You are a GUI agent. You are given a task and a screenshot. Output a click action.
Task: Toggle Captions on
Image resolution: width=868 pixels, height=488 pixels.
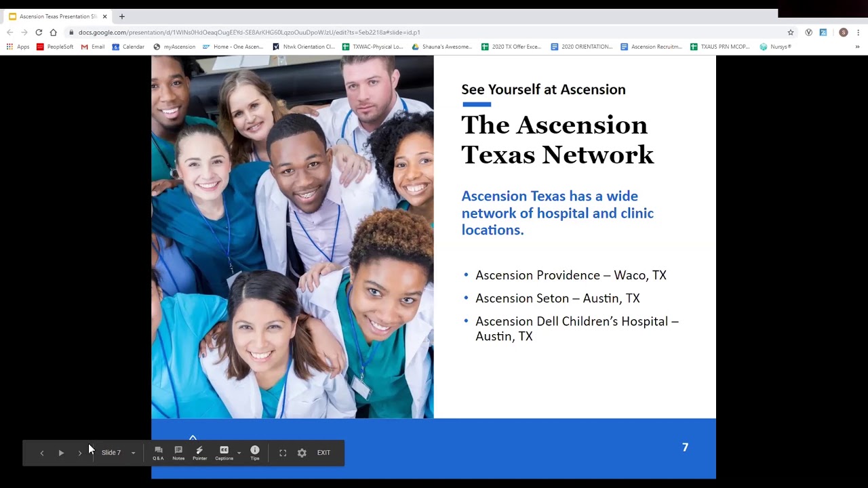tap(224, 453)
